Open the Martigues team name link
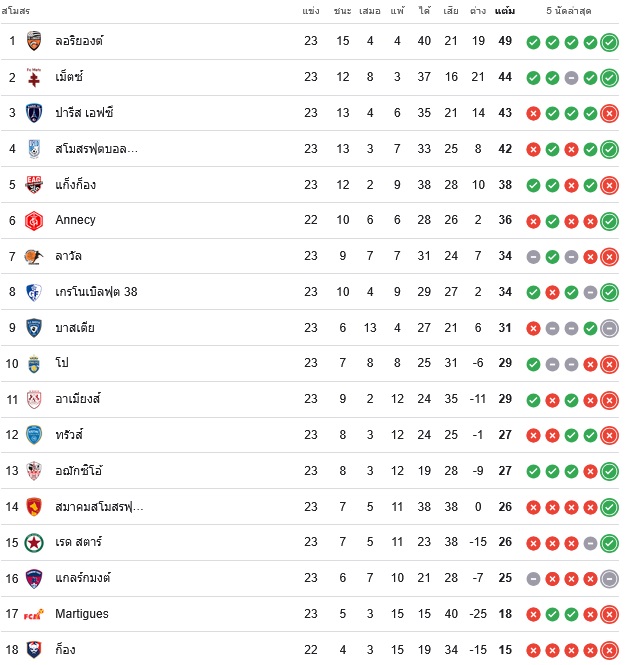 (x=82, y=614)
